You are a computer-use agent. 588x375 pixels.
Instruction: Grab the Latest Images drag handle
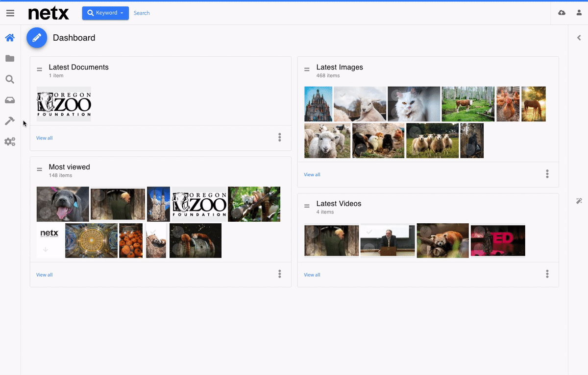[307, 70]
